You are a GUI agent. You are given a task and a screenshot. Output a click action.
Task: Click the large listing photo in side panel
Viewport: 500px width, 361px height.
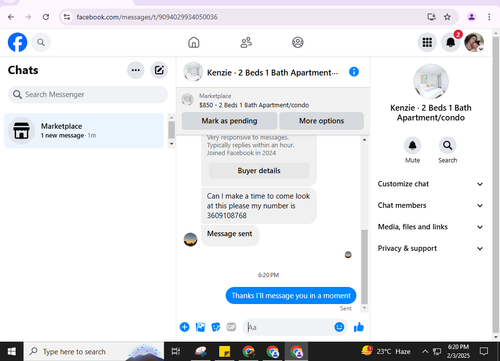[x=431, y=81]
